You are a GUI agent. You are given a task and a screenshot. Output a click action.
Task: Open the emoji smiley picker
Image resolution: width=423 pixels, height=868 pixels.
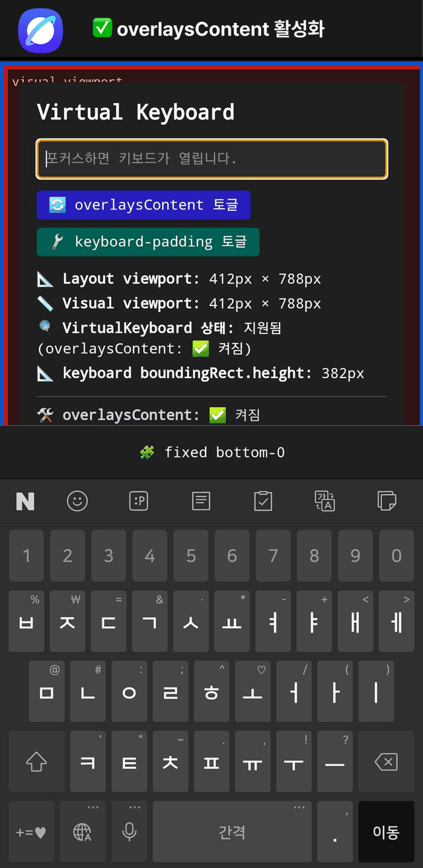pyautogui.click(x=77, y=501)
